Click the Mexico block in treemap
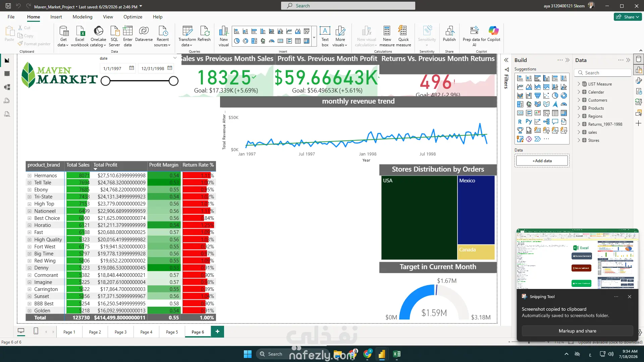The width and height of the screenshot is (644, 362). pos(476,210)
